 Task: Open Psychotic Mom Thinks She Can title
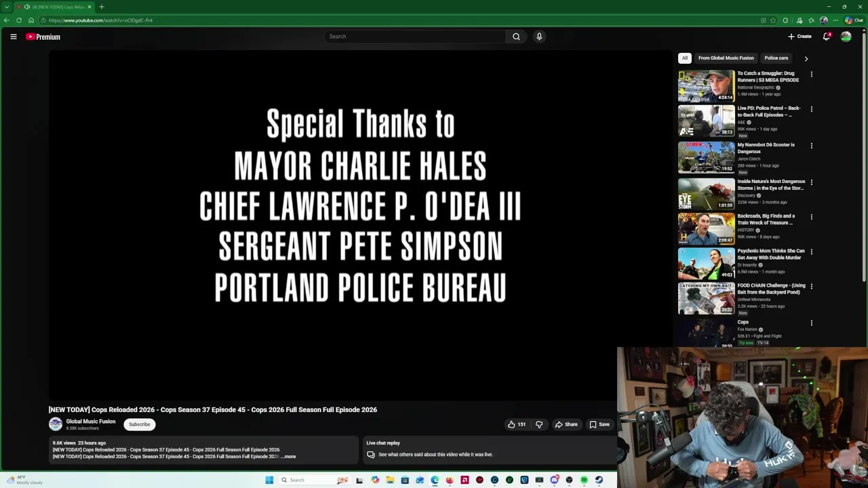click(771, 254)
